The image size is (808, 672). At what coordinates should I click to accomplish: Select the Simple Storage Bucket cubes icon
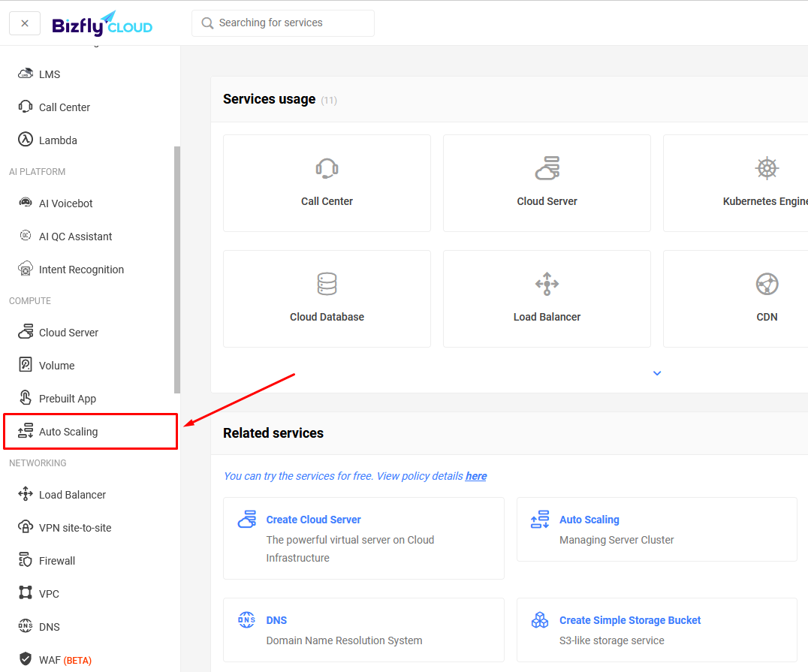pos(539,619)
